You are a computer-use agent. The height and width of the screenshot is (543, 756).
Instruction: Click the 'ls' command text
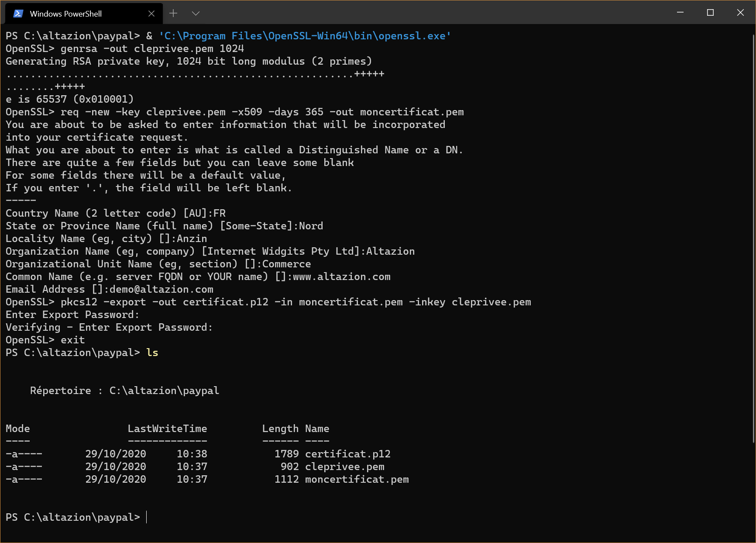(x=152, y=353)
